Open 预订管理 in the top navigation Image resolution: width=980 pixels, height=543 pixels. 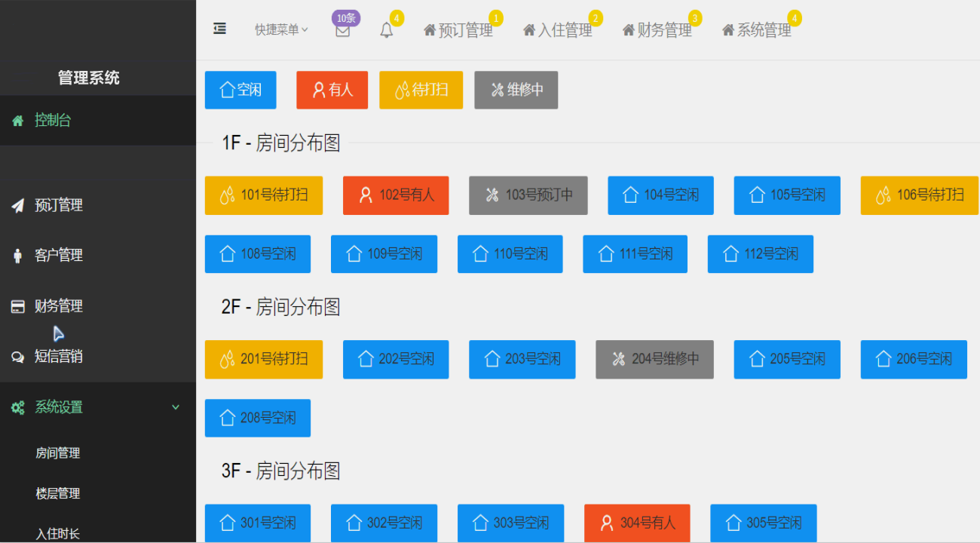(x=458, y=30)
